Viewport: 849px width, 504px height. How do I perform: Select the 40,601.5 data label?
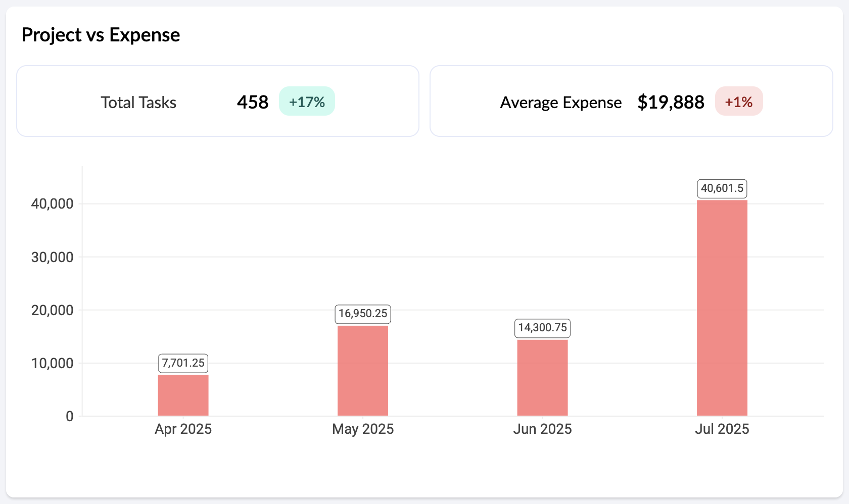click(722, 188)
